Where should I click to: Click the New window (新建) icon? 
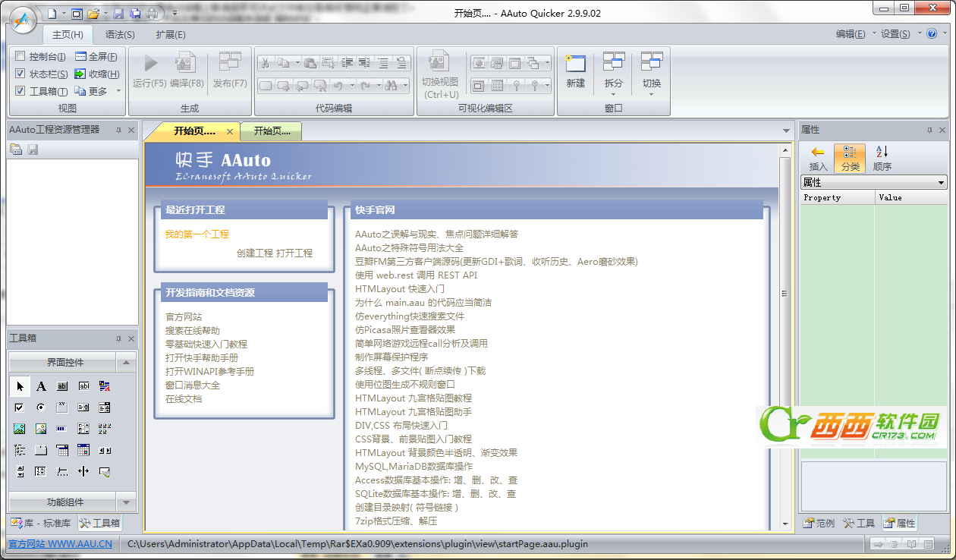[576, 63]
